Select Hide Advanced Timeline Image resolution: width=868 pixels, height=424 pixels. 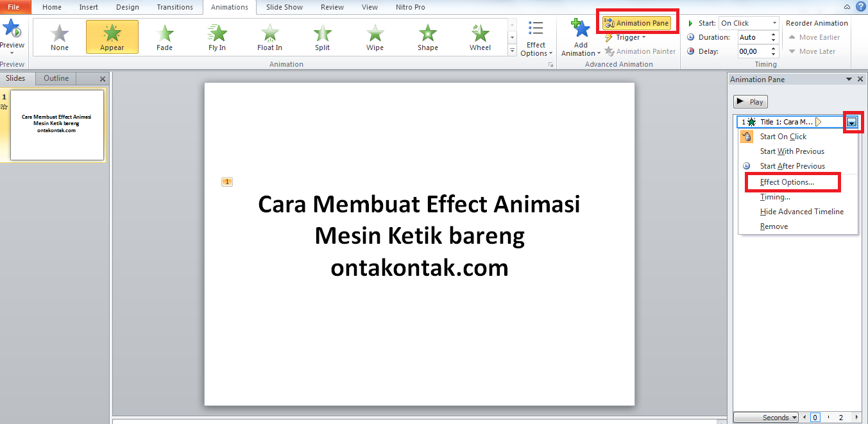click(802, 212)
